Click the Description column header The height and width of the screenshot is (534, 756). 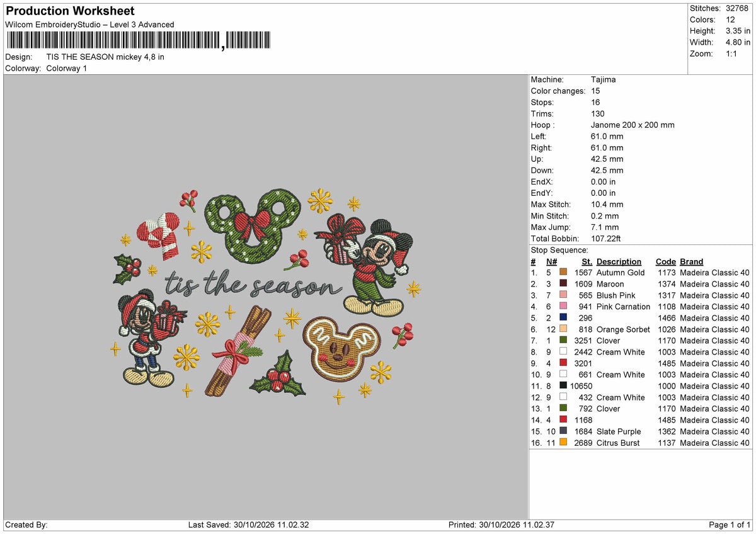[x=619, y=261]
